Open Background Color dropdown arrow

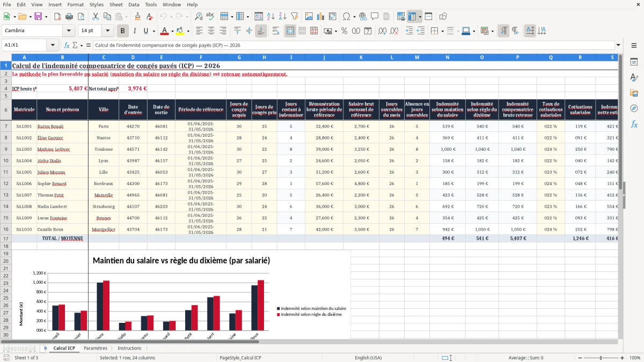pos(188,31)
